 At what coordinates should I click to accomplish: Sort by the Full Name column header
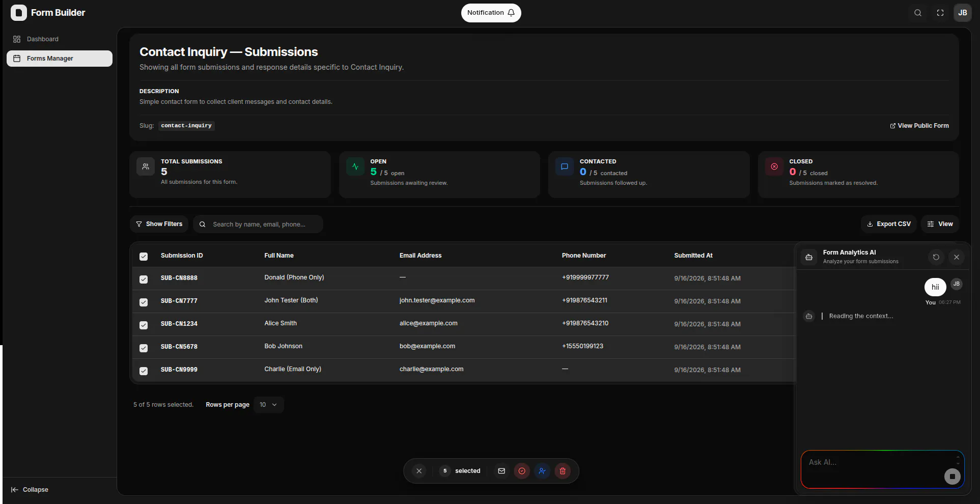(279, 256)
